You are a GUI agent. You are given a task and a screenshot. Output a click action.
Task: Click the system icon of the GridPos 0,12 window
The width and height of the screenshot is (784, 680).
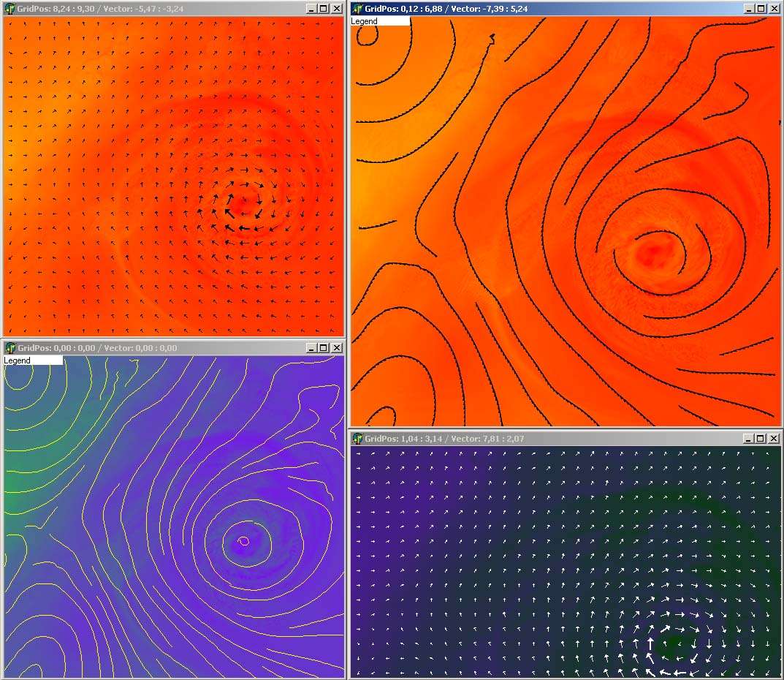(x=358, y=9)
